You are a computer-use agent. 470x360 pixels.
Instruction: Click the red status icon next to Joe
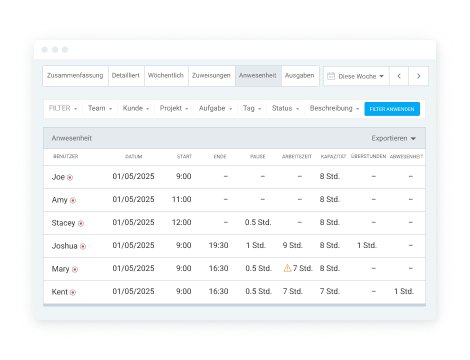pyautogui.click(x=70, y=178)
